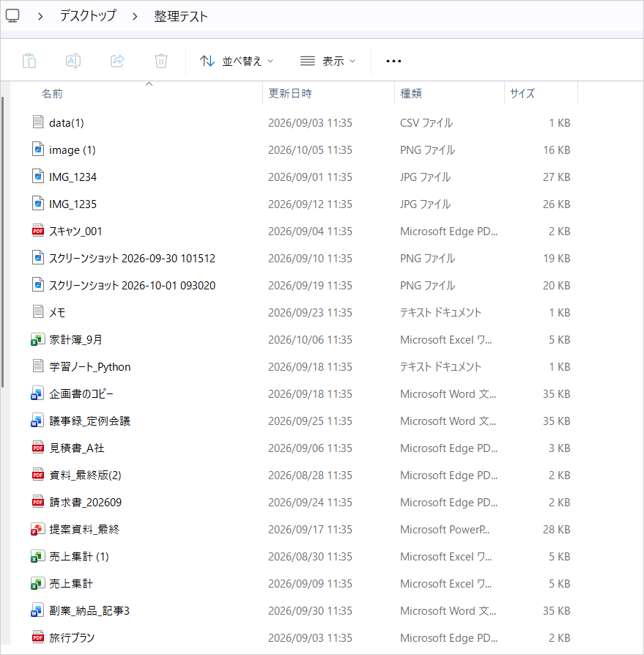
Task: Select file name 資料_最終版(2)
Action: 85,475
